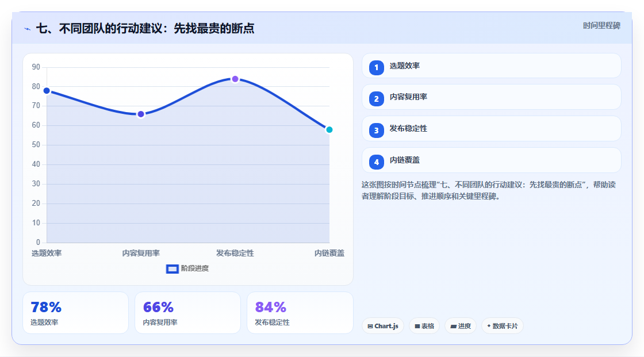
Task: Click the y-axis value 90
Action: point(36,67)
